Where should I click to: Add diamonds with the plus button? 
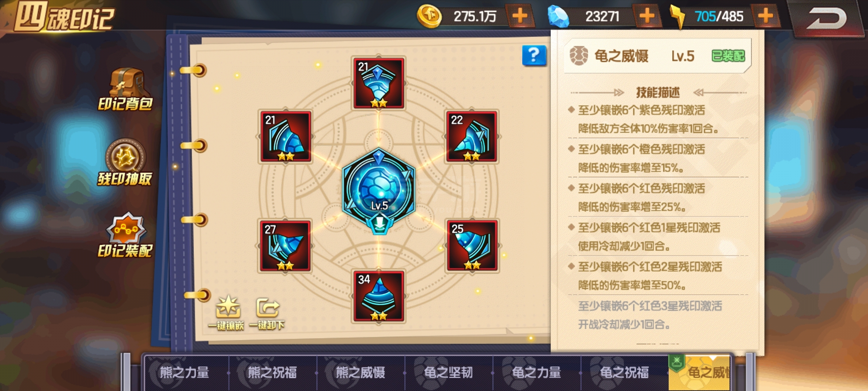(x=647, y=16)
